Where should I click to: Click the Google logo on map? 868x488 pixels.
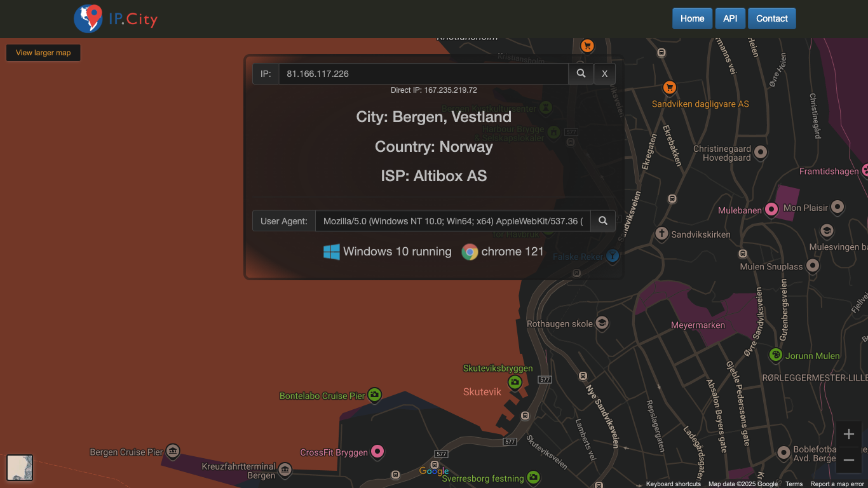(x=434, y=471)
